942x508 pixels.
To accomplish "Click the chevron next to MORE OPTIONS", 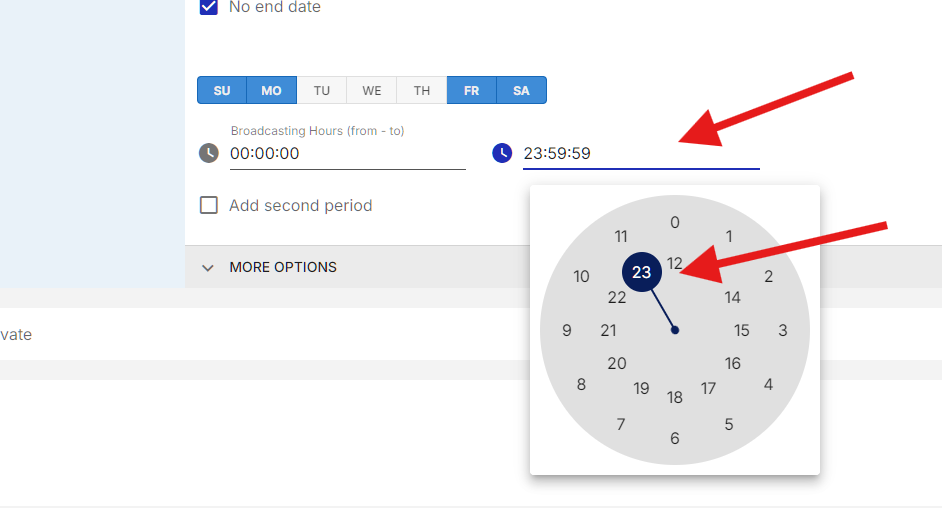I will [208, 268].
